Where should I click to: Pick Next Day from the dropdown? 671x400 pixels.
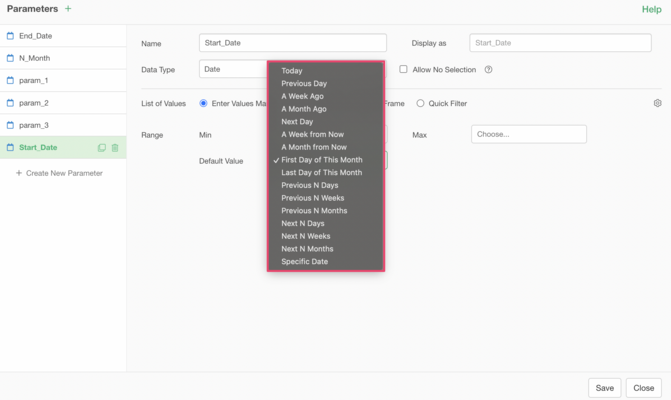click(x=326, y=121)
